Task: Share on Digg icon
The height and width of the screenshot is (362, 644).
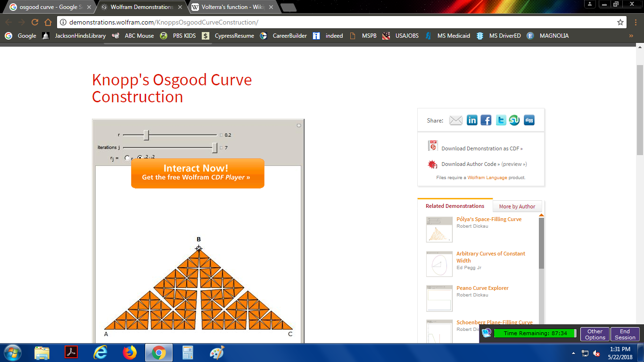Action: [x=529, y=120]
